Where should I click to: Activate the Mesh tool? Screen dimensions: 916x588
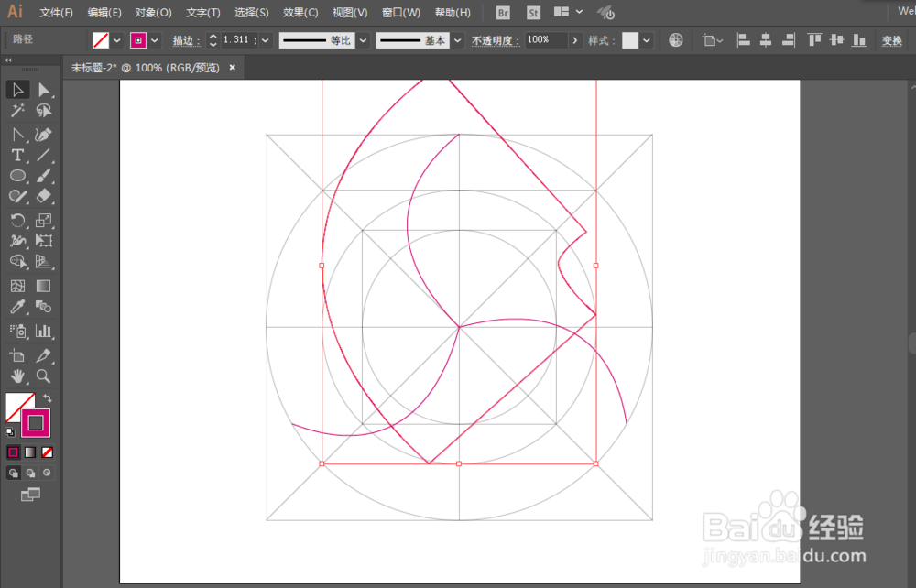click(17, 286)
